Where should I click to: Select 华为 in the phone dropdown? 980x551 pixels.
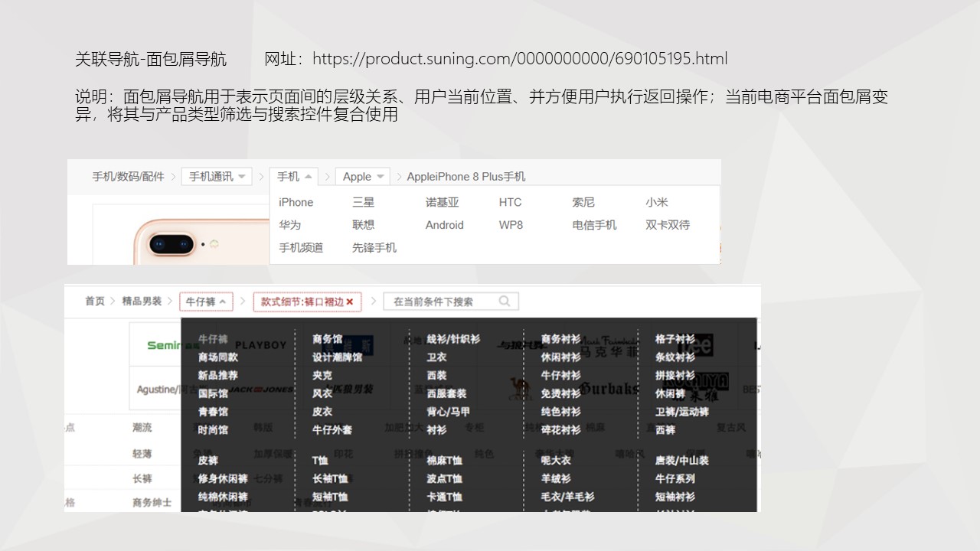click(289, 225)
